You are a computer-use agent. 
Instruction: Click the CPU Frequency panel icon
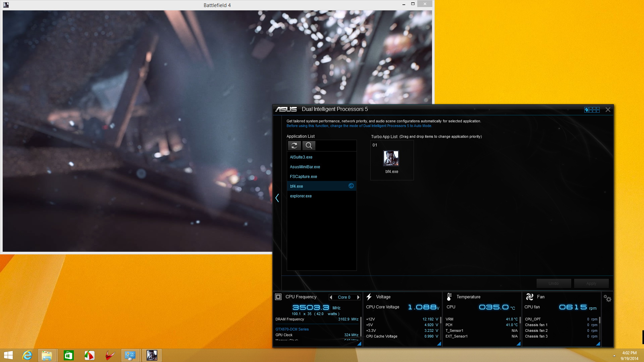278,297
